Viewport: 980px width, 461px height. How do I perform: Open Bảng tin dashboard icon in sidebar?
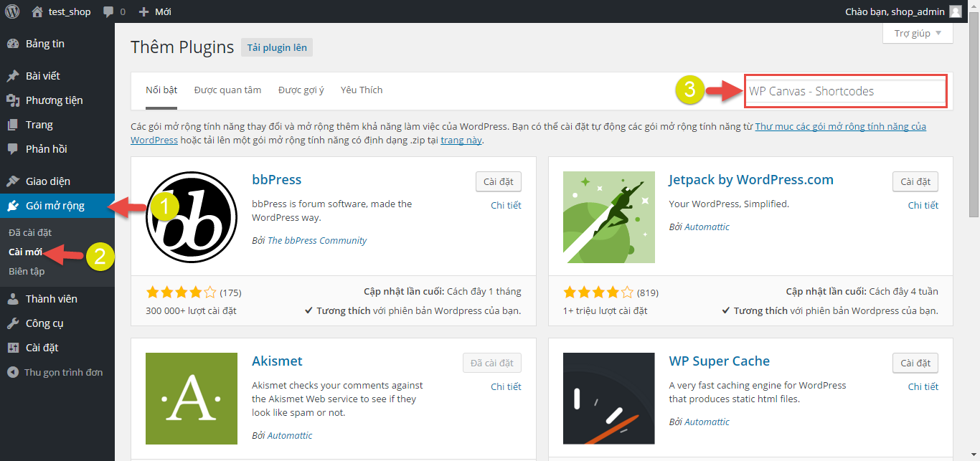tap(12, 44)
